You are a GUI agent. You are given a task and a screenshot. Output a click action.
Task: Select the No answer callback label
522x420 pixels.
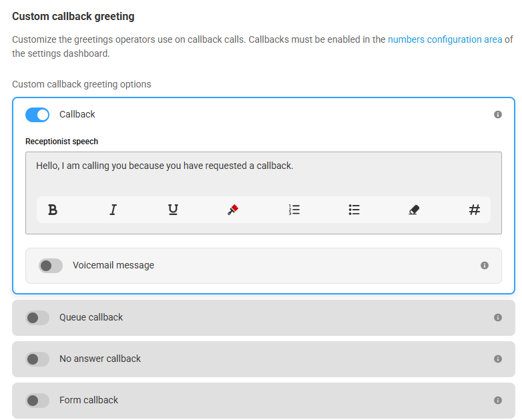[x=100, y=359]
